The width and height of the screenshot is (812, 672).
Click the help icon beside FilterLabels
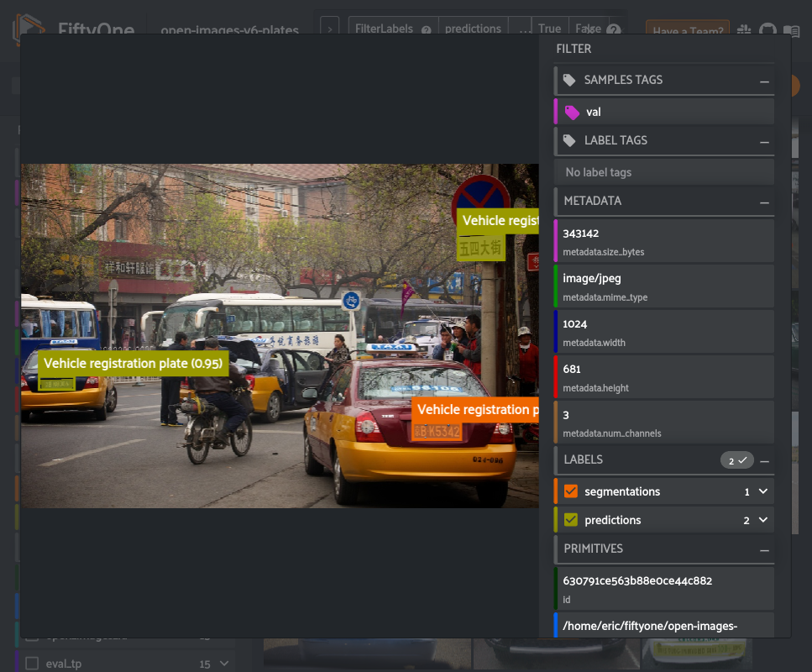426,29
